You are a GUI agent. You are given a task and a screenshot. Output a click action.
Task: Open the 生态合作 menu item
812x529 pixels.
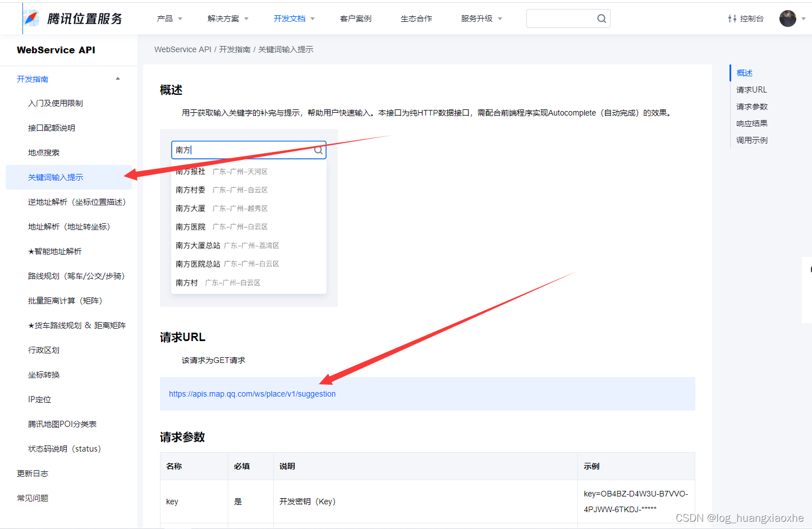pos(416,19)
